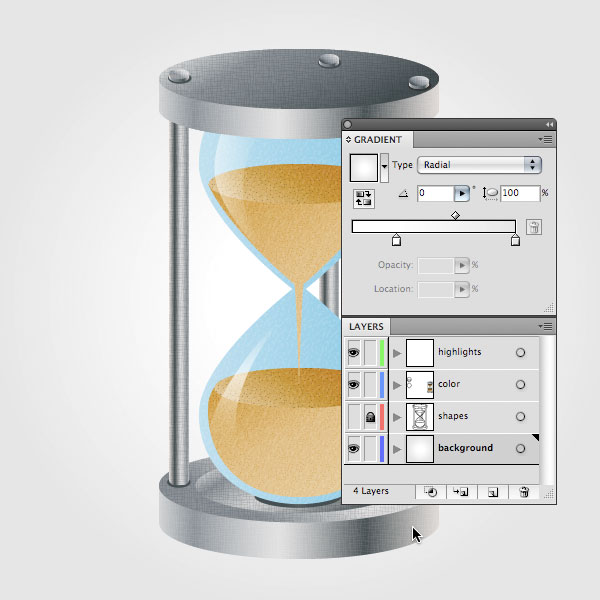Toggle lock column for color layer
Screen dimensions: 600x600
[370, 385]
